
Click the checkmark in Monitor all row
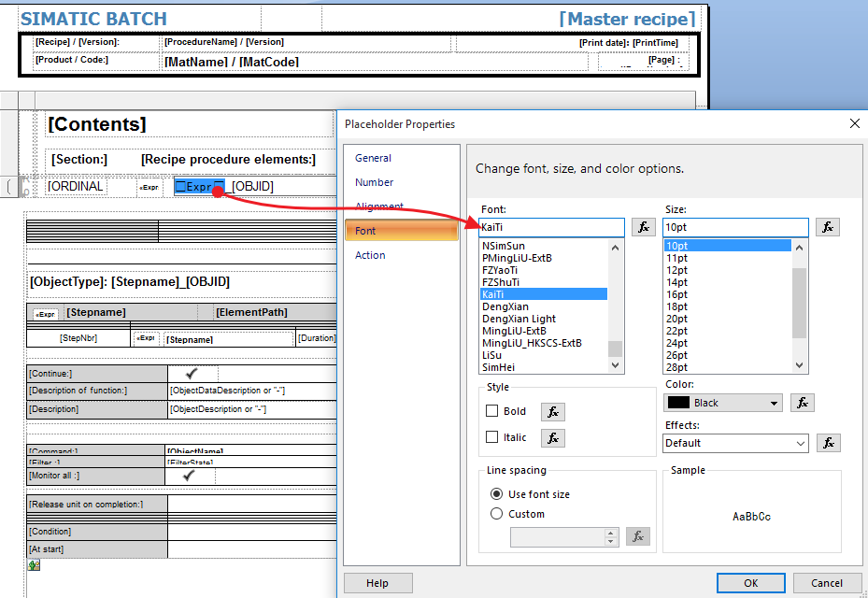(x=189, y=475)
